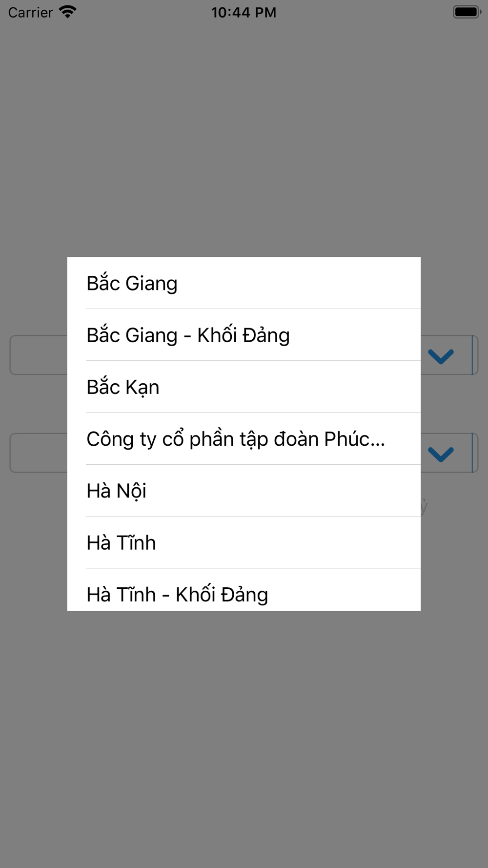Image resolution: width=488 pixels, height=868 pixels.
Task: Tap blue divider line at lower dropdown's edge
Action: tap(472, 453)
